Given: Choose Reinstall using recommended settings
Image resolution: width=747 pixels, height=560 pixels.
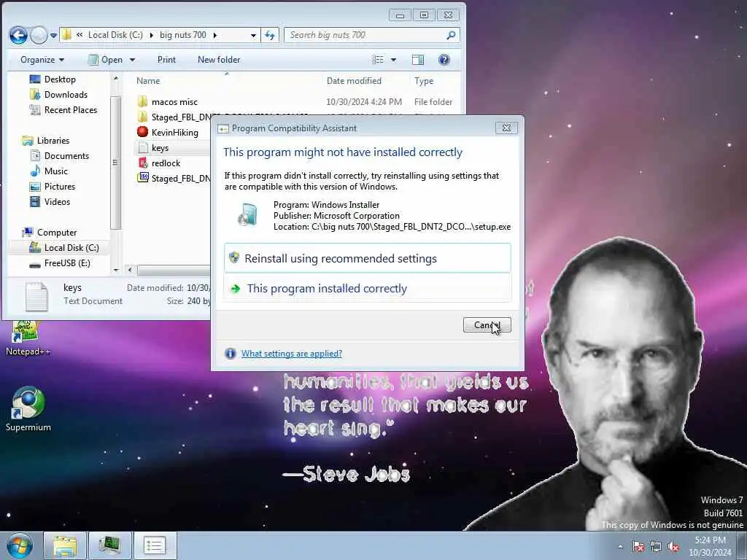Looking at the screenshot, I should coord(368,258).
